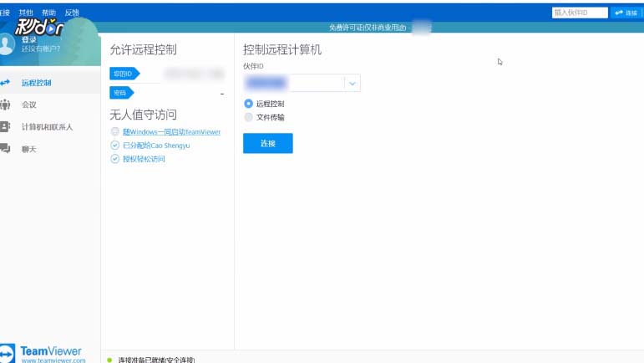Select the 远程控制 radio option
644x363 pixels.
click(248, 104)
